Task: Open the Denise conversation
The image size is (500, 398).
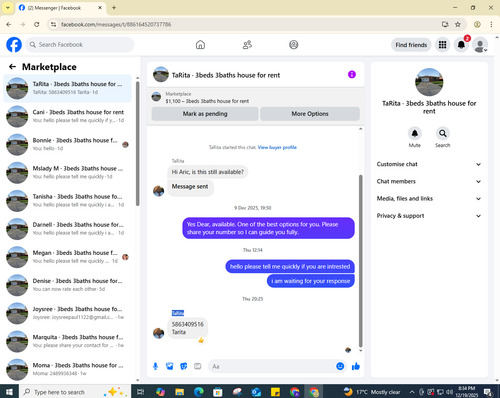Action: point(67,285)
